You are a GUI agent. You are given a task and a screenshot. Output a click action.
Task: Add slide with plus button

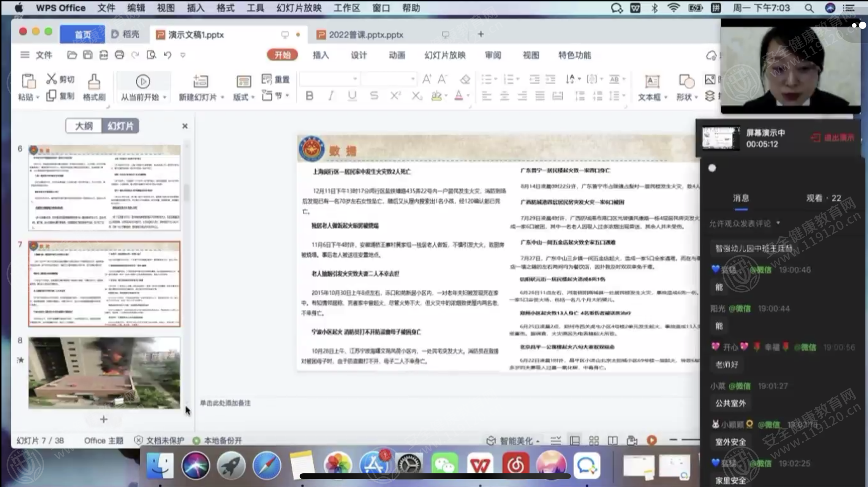[x=104, y=419]
